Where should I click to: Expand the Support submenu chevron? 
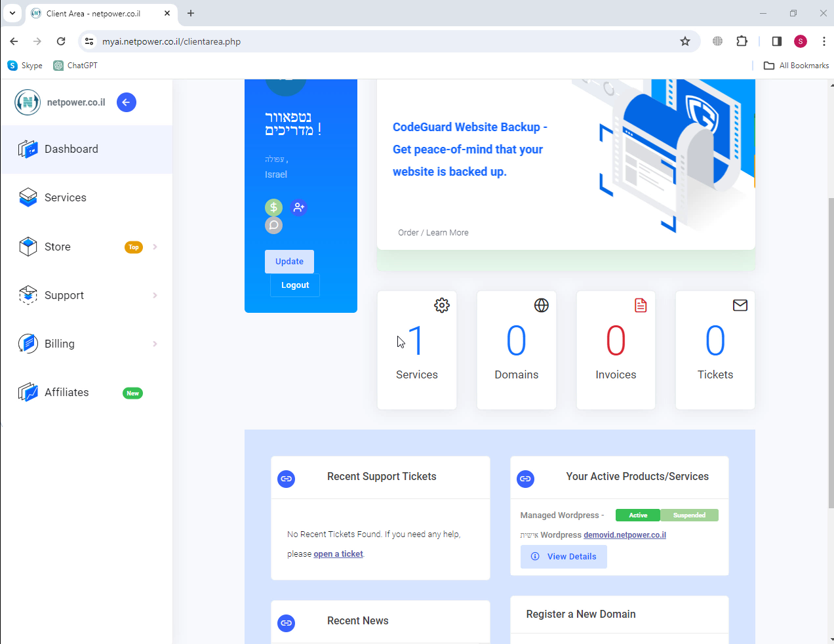click(x=155, y=296)
